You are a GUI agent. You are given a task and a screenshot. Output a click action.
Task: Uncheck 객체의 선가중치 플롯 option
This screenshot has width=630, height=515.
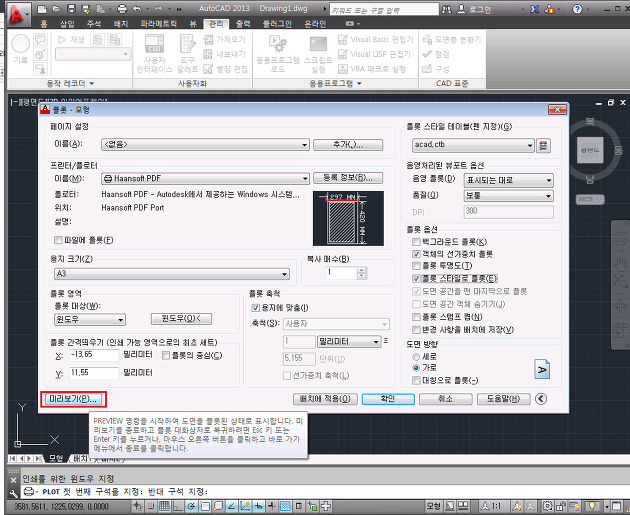click(x=416, y=254)
